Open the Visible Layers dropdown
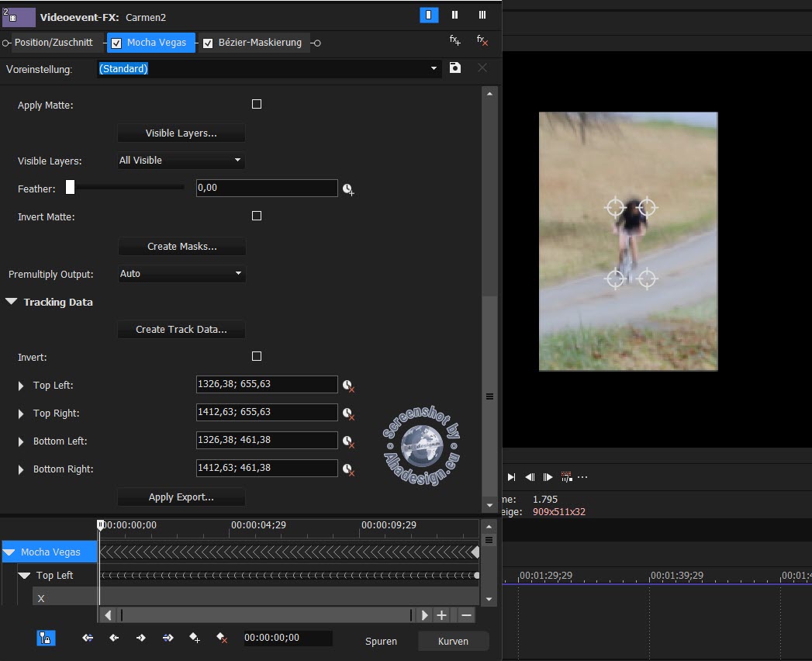 tap(181, 161)
